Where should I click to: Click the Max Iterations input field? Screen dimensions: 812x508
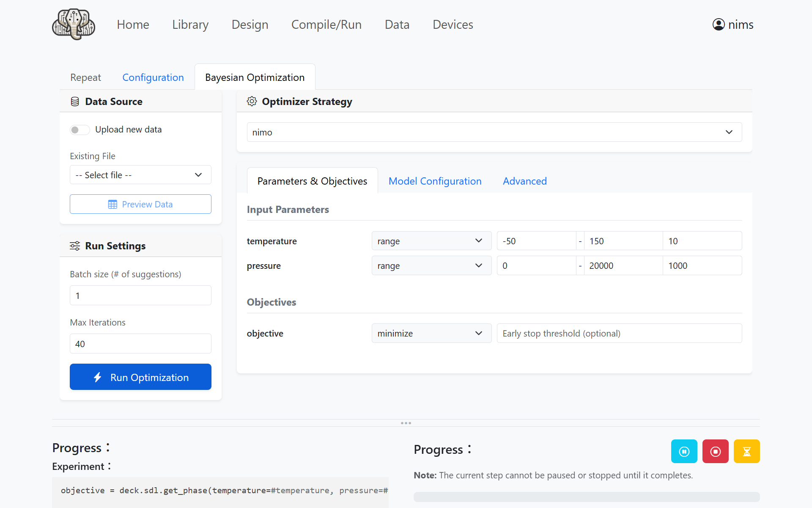(x=140, y=344)
